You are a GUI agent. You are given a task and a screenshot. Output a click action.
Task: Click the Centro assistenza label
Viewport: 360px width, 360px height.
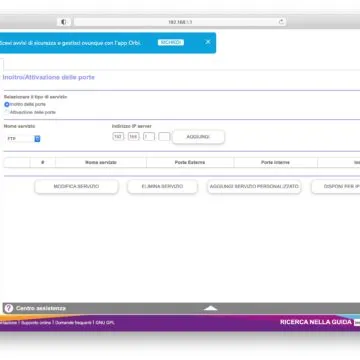pos(41,308)
